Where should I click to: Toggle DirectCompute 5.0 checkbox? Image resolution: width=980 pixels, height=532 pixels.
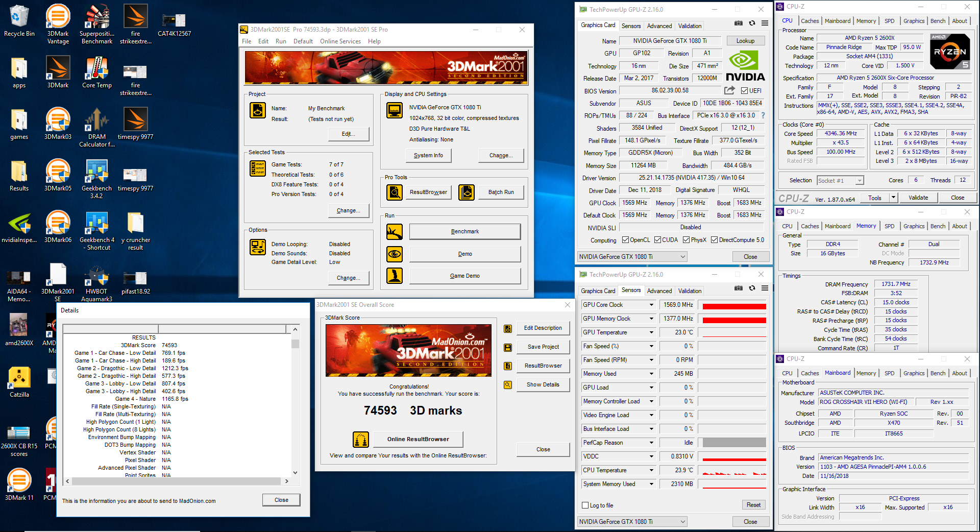715,240
